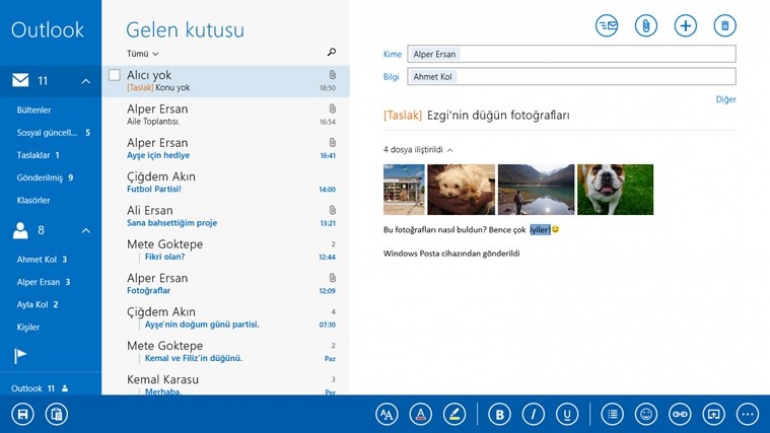This screenshot has width=770, height=433.
Task: Open the Taslaklar folder
Action: [x=38, y=155]
